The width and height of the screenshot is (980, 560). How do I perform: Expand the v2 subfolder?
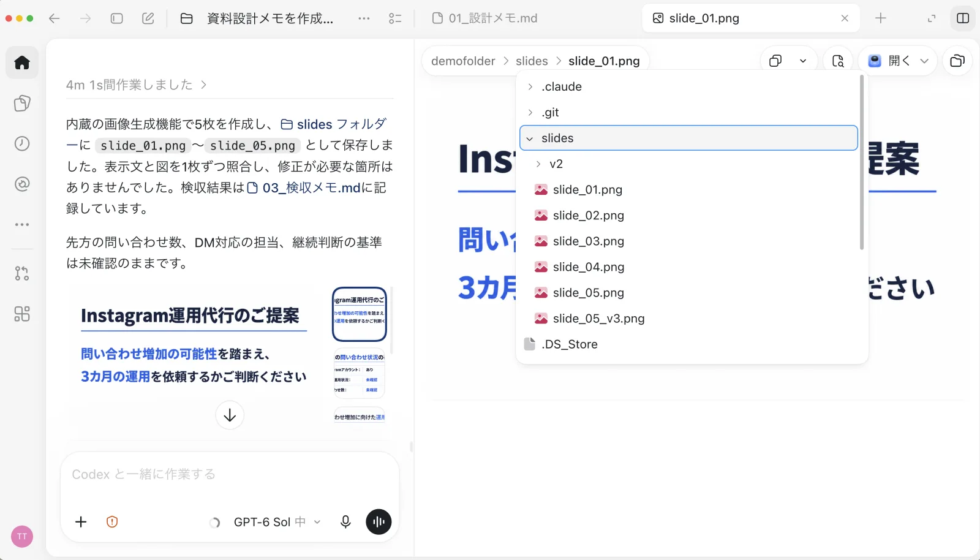[x=538, y=164]
